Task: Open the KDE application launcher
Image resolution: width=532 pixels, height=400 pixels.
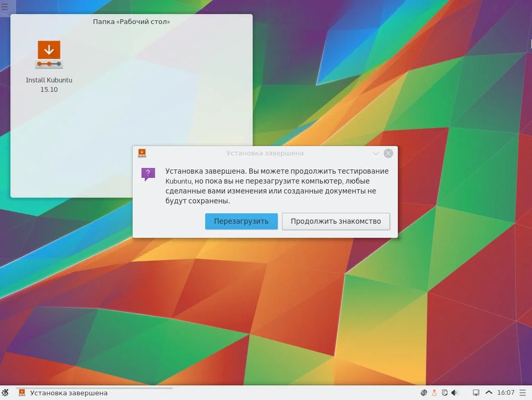Action: click(x=5, y=393)
